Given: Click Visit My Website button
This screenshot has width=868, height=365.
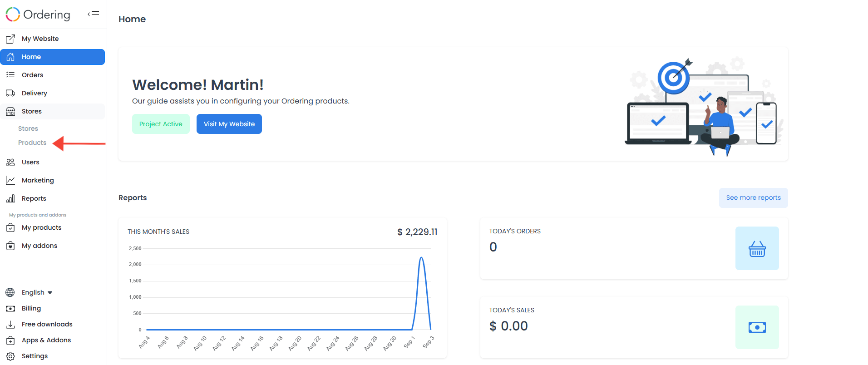Looking at the screenshot, I should 229,124.
